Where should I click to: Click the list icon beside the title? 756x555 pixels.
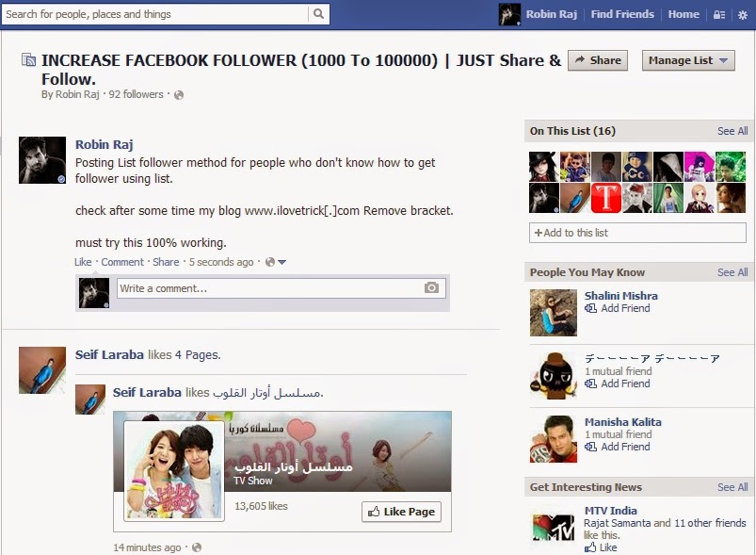coord(29,60)
